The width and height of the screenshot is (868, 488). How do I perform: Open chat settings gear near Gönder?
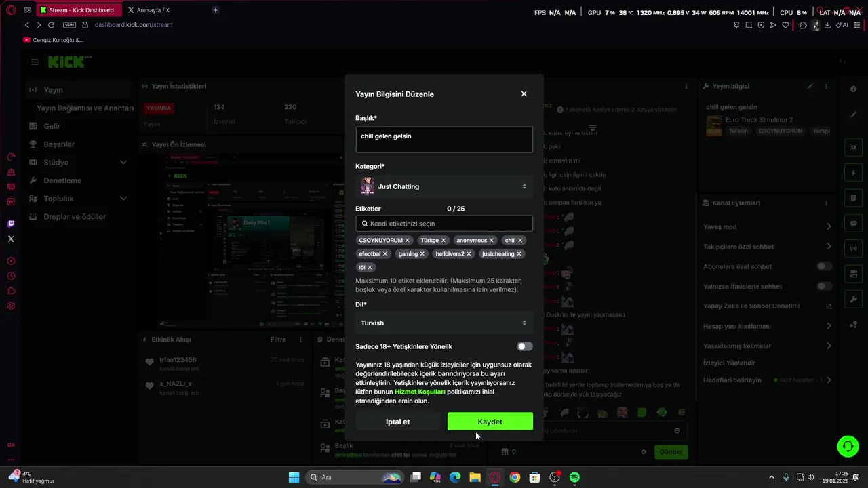[644, 452]
